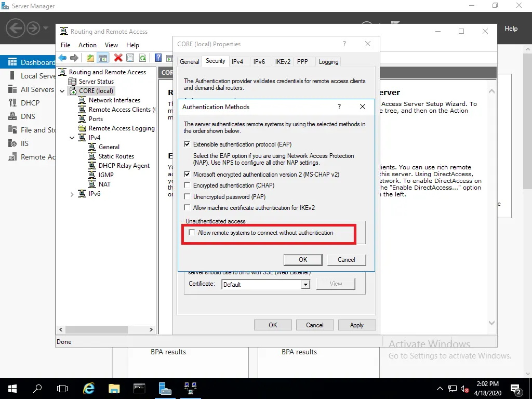The height and width of the screenshot is (399, 532).
Task: Open the Server Manager navigation history dropdown arrow
Action: [46, 28]
